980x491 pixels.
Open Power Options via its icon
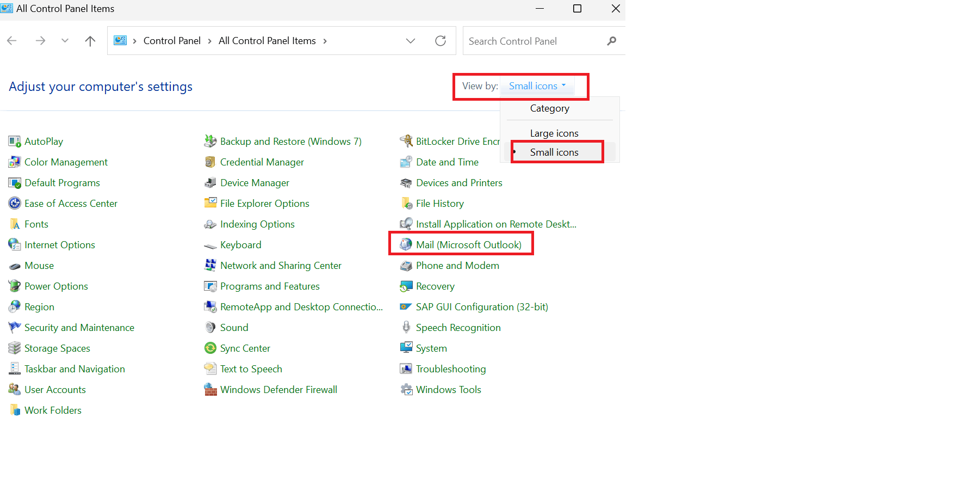point(55,286)
